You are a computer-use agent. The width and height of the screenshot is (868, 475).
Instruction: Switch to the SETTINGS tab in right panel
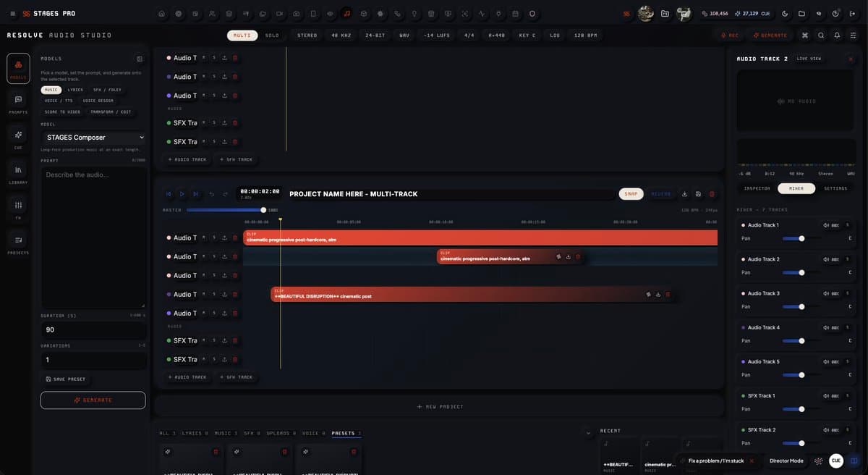835,188
